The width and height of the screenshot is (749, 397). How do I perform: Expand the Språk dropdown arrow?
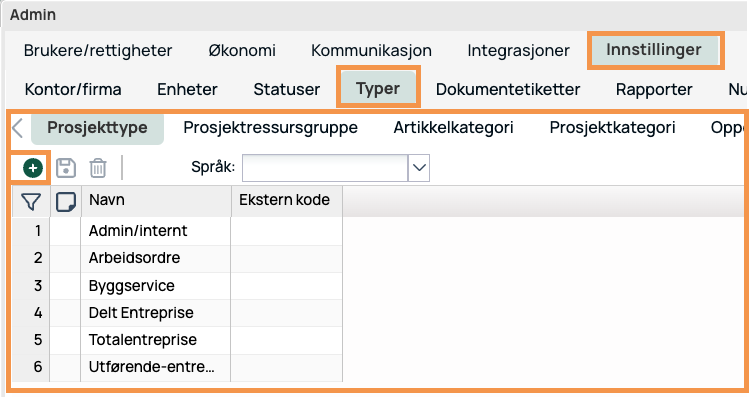pyautogui.click(x=419, y=168)
